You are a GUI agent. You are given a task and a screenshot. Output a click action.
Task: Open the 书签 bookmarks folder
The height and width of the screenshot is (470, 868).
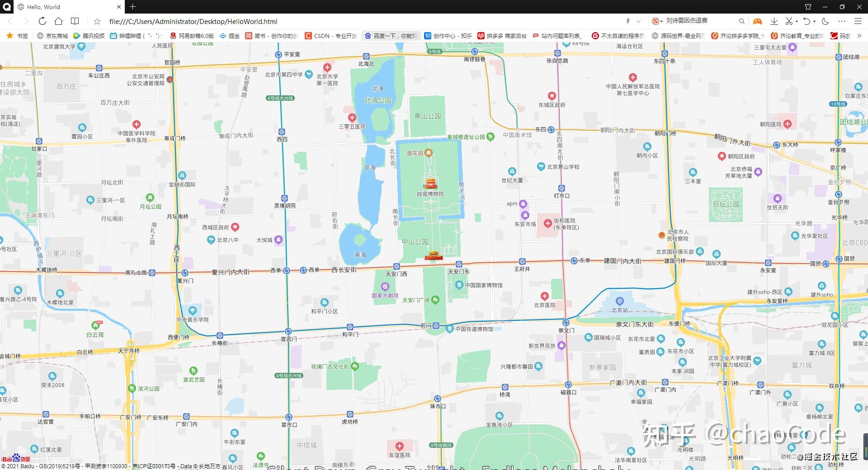tap(17, 36)
